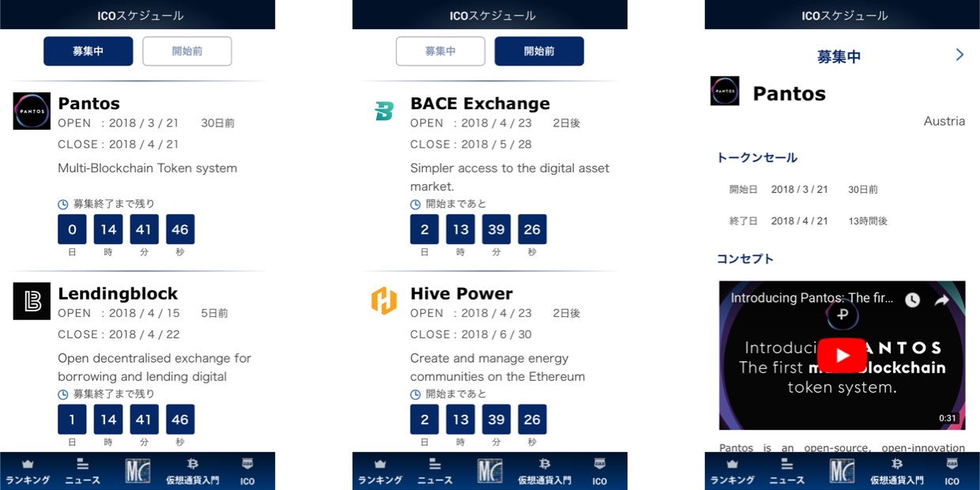Click 2日後 label beside BACE Exchange OPEN date
This screenshot has width=980, height=490.
pos(566,123)
